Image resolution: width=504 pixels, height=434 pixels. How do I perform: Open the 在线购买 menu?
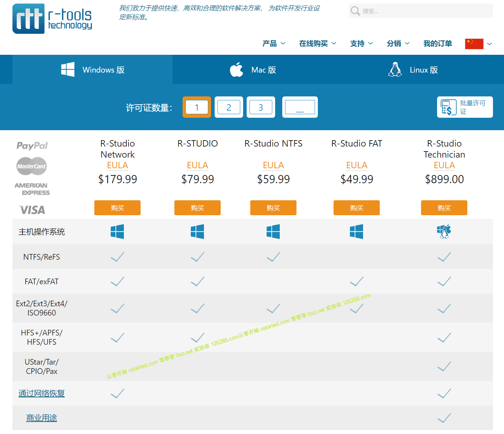[x=314, y=43]
